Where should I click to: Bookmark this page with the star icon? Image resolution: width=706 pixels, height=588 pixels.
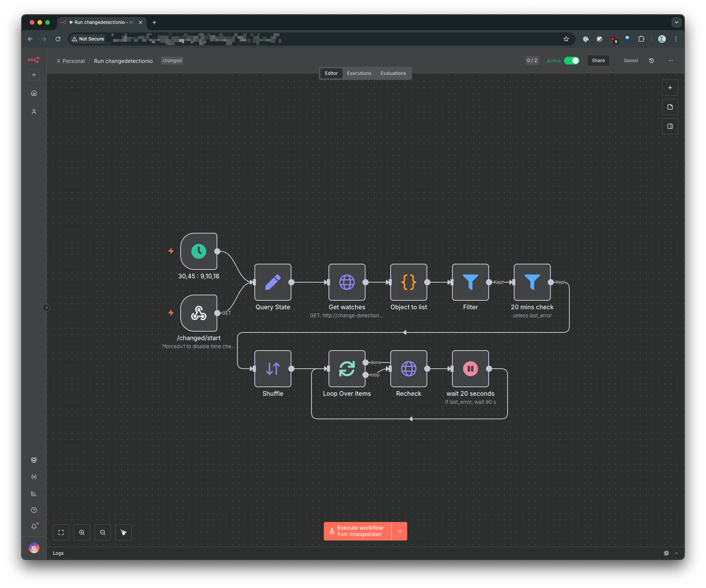(566, 39)
